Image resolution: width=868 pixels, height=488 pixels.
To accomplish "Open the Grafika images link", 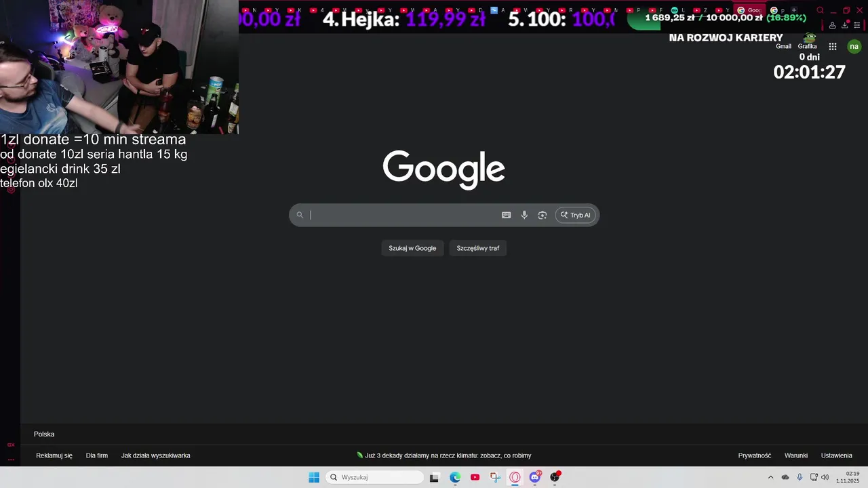I will (x=807, y=46).
